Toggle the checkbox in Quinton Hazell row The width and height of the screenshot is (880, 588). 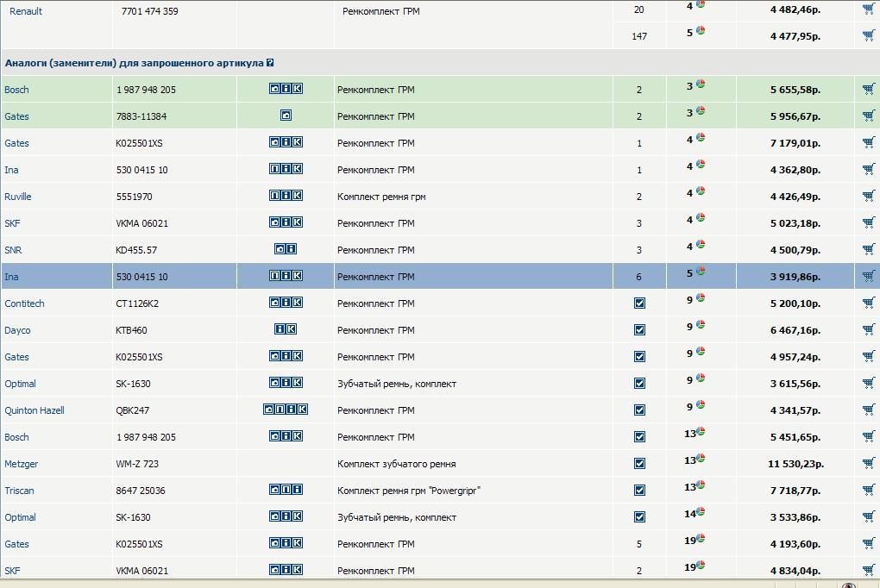639,410
